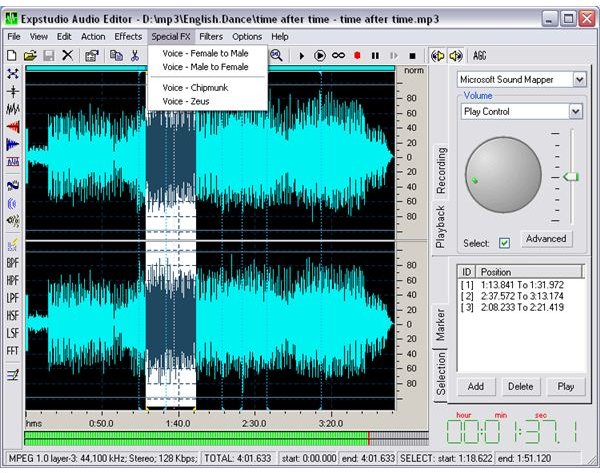
Task: Open the Action menu
Action: click(x=93, y=37)
